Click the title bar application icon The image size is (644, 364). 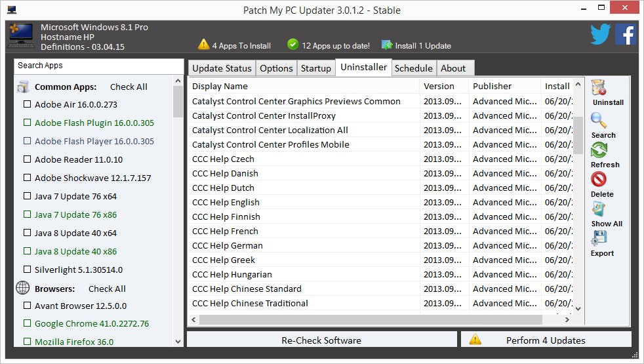[12, 10]
